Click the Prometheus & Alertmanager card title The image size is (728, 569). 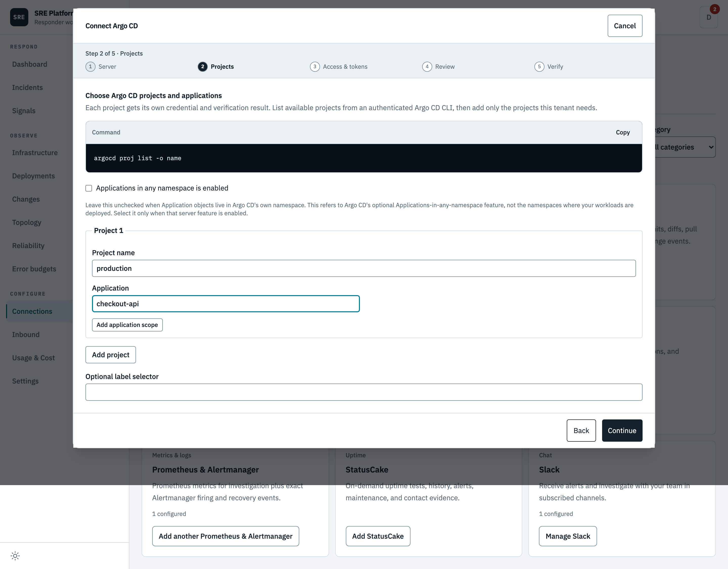(x=205, y=470)
